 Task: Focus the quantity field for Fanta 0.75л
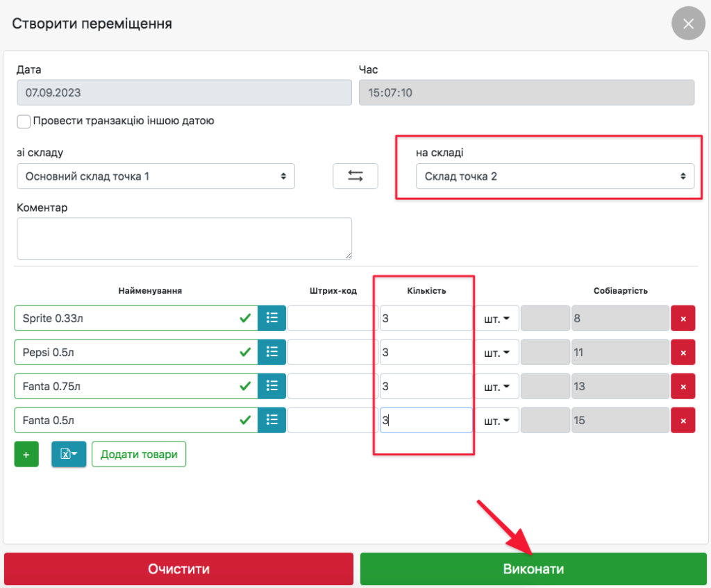426,386
